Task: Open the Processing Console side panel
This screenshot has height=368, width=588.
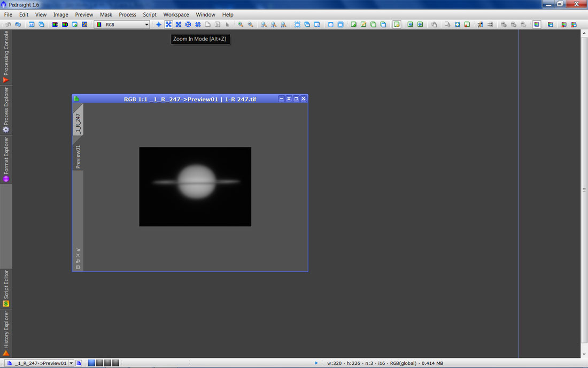Action: [x=6, y=57]
